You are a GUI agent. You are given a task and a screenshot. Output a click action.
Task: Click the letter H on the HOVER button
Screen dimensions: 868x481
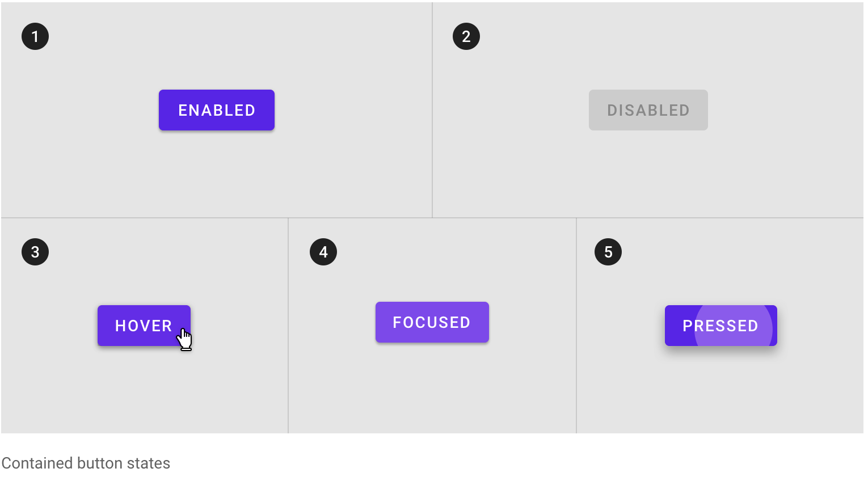pyautogui.click(x=120, y=326)
